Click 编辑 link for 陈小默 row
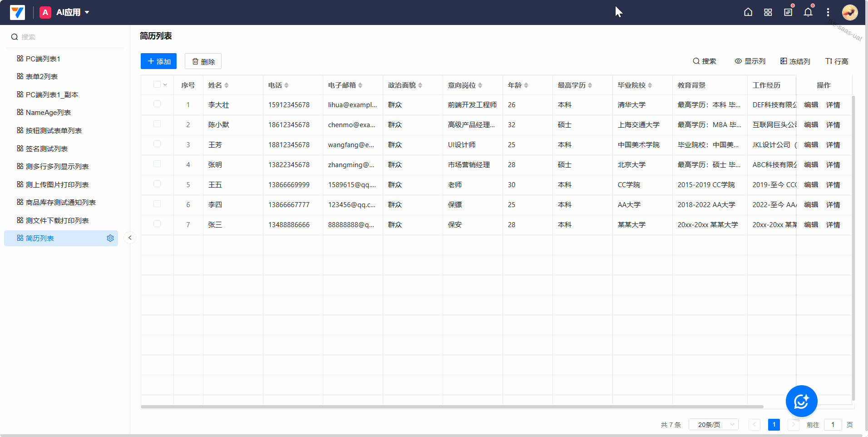868x437 pixels. 811,125
